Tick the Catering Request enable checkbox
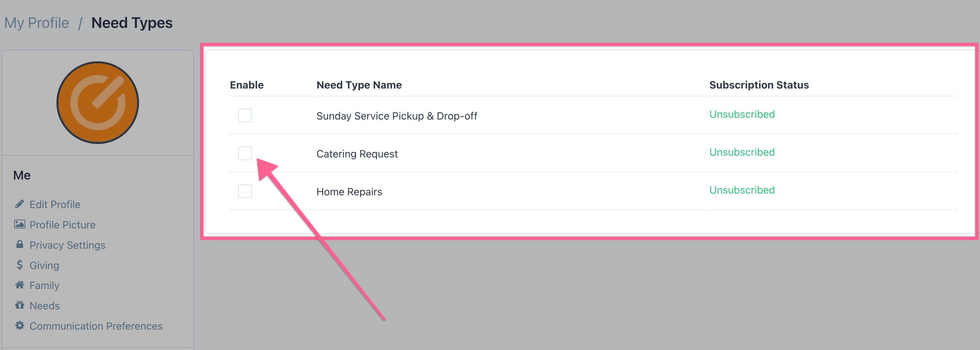Viewport: 980px width, 350px height. coord(245,153)
